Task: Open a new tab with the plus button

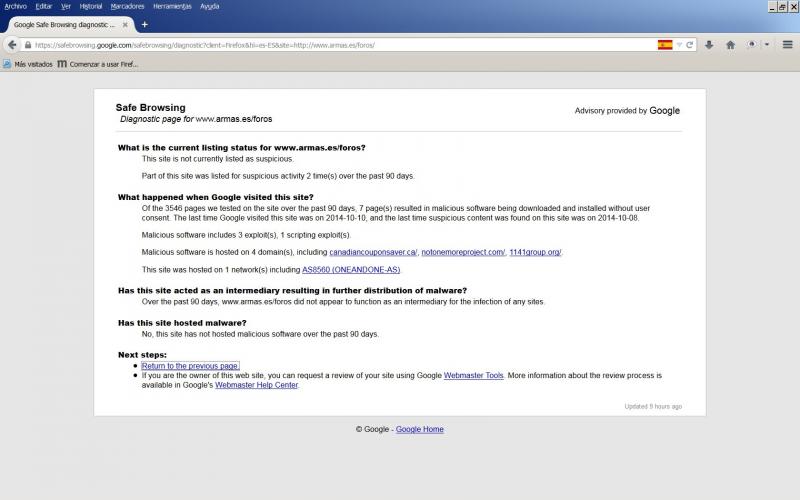Action: coord(144,24)
